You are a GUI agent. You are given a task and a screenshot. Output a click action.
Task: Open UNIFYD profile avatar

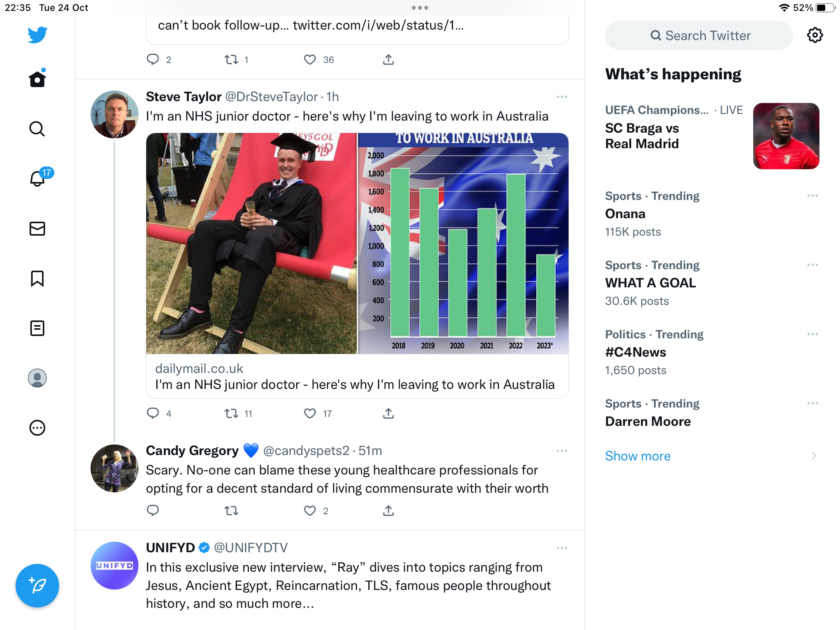pos(114,565)
